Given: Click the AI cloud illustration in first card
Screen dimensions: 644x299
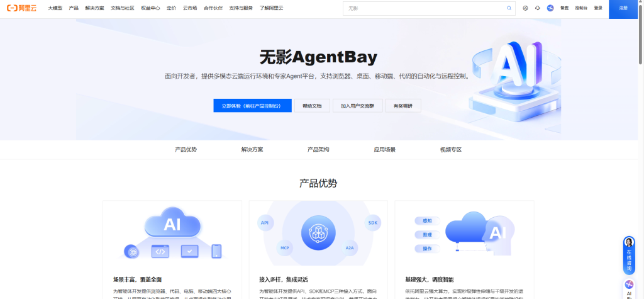Looking at the screenshot, I should tap(172, 223).
